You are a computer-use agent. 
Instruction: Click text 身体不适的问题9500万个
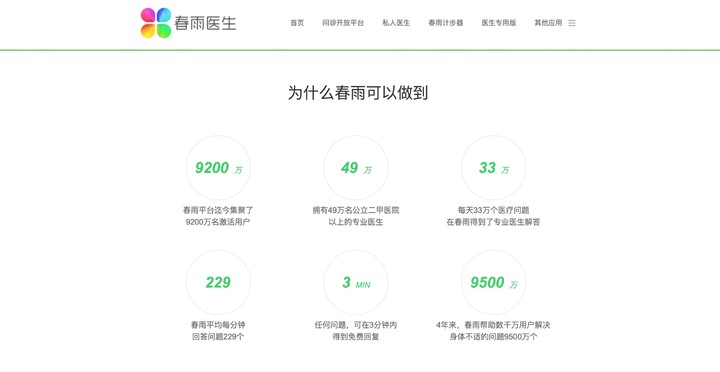tap(494, 337)
